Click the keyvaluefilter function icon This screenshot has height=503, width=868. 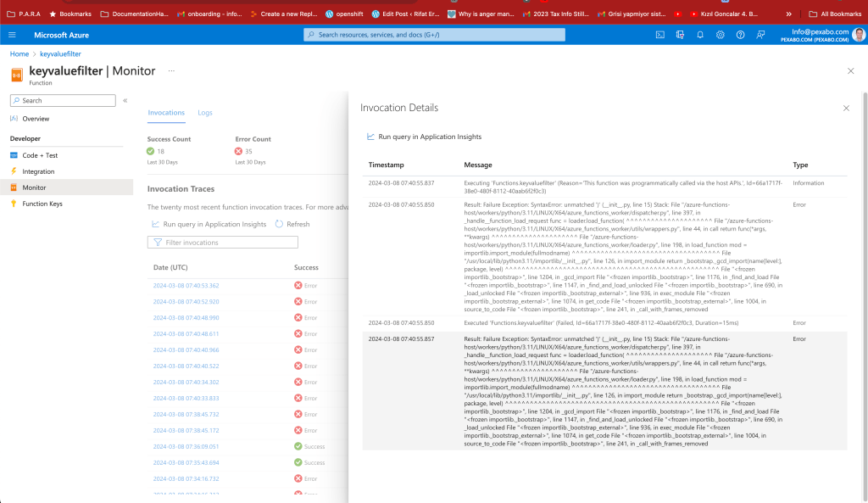pyautogui.click(x=17, y=75)
